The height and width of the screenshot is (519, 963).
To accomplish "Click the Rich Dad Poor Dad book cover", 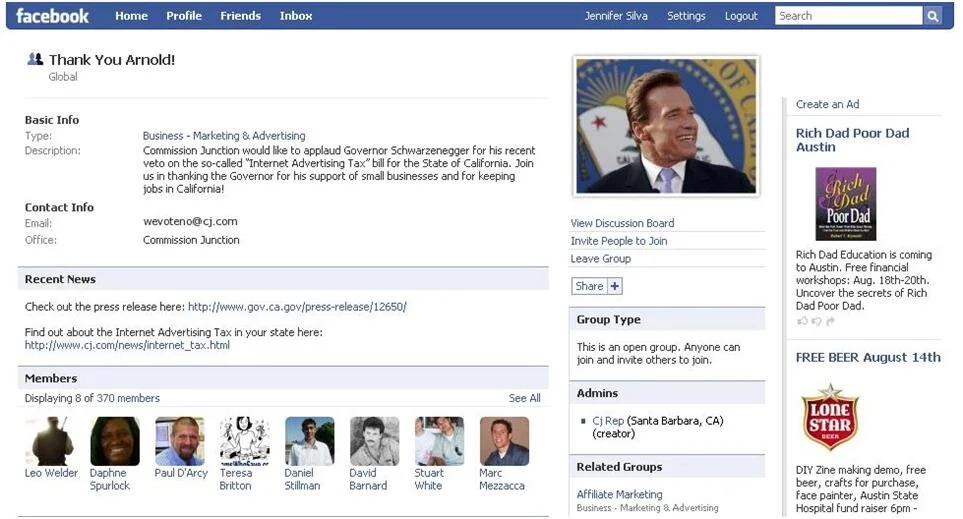I will click(x=846, y=204).
